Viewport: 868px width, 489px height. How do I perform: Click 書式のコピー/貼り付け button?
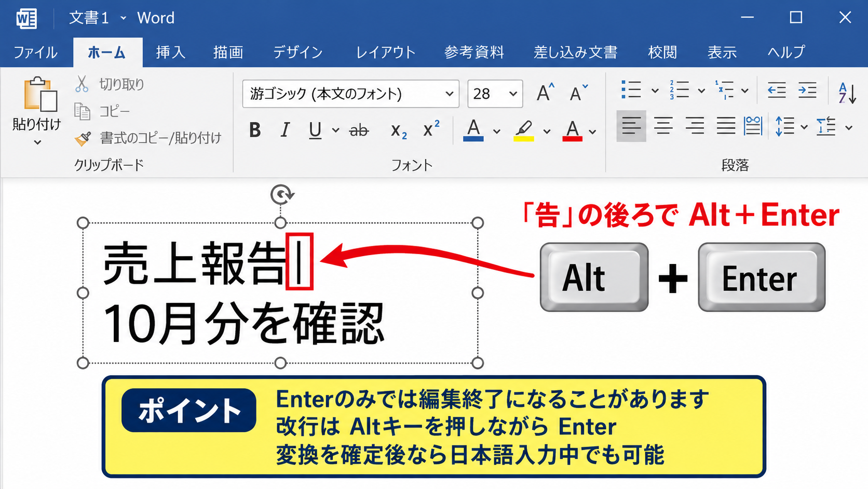click(160, 138)
